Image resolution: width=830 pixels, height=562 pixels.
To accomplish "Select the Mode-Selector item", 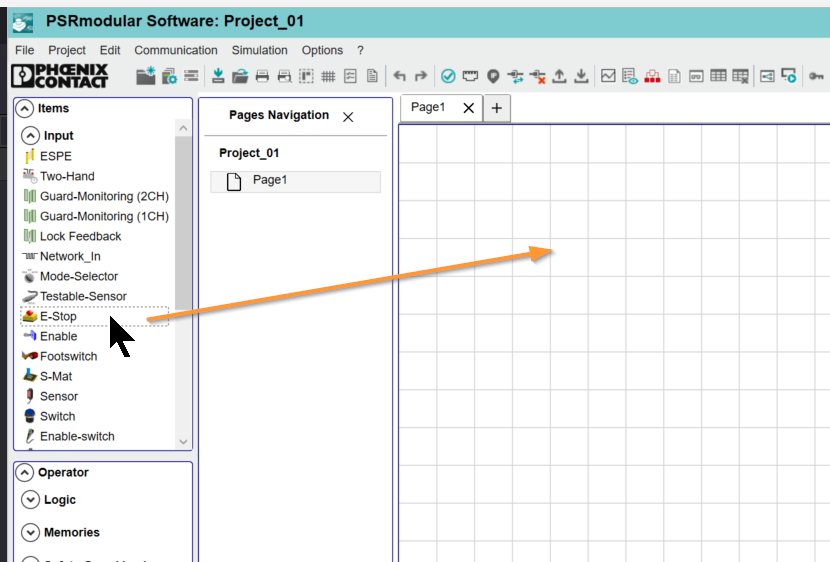I will click(x=70, y=276).
